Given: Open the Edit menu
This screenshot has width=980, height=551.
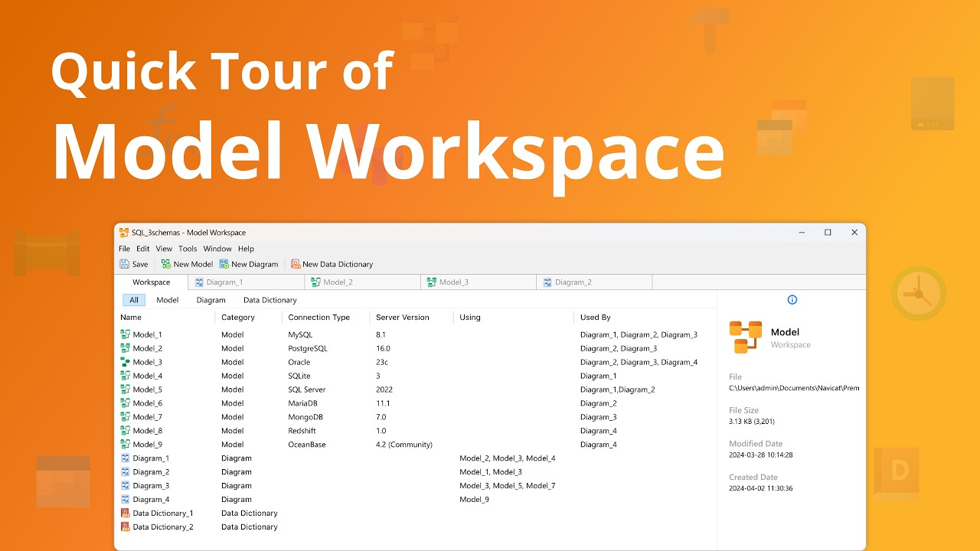Looking at the screenshot, I should (x=143, y=249).
